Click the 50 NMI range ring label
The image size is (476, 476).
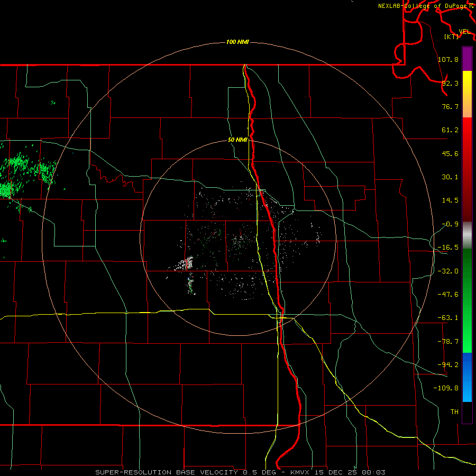click(x=237, y=140)
